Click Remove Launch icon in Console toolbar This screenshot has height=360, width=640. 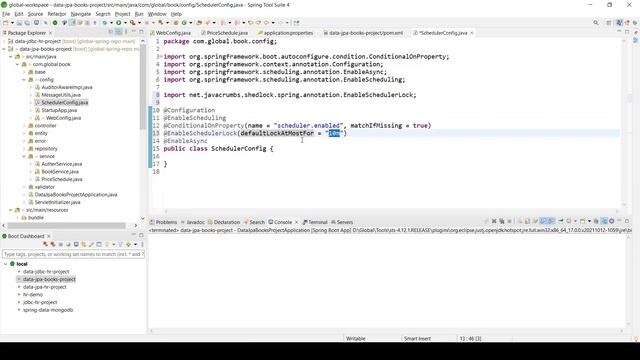(494, 221)
